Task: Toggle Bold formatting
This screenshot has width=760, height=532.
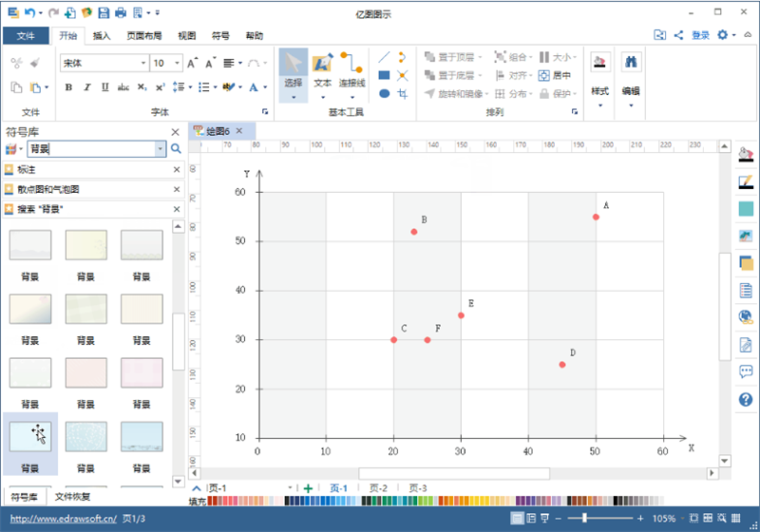Action: [x=68, y=87]
